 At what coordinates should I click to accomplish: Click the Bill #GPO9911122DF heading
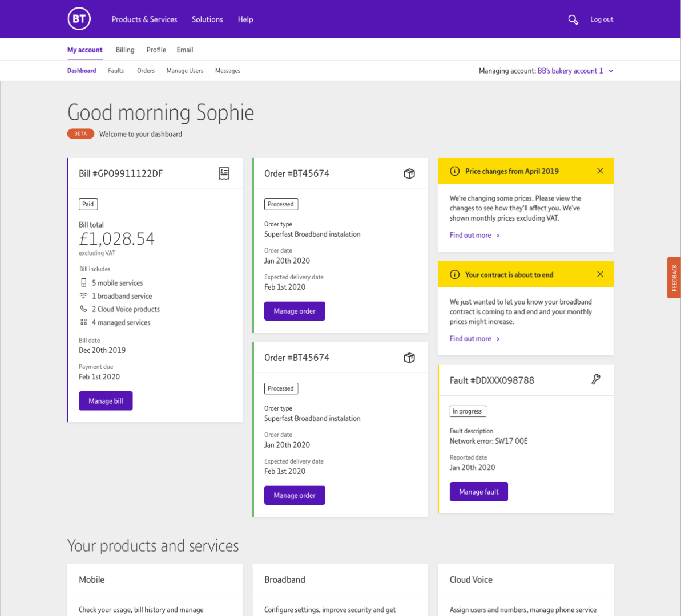(x=121, y=173)
